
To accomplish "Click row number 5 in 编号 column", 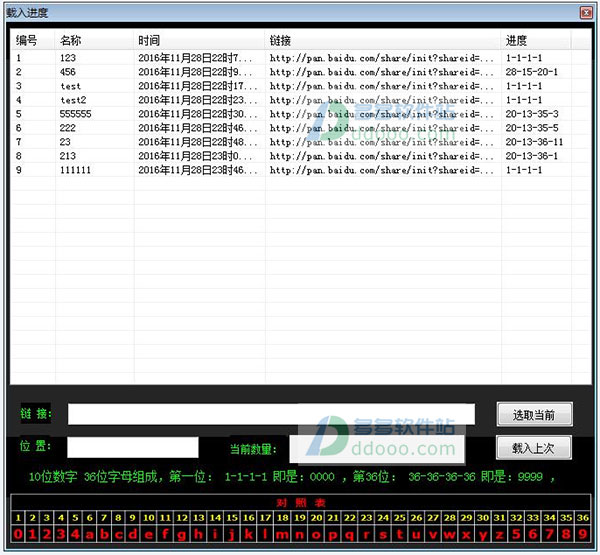I will pos(19,114).
